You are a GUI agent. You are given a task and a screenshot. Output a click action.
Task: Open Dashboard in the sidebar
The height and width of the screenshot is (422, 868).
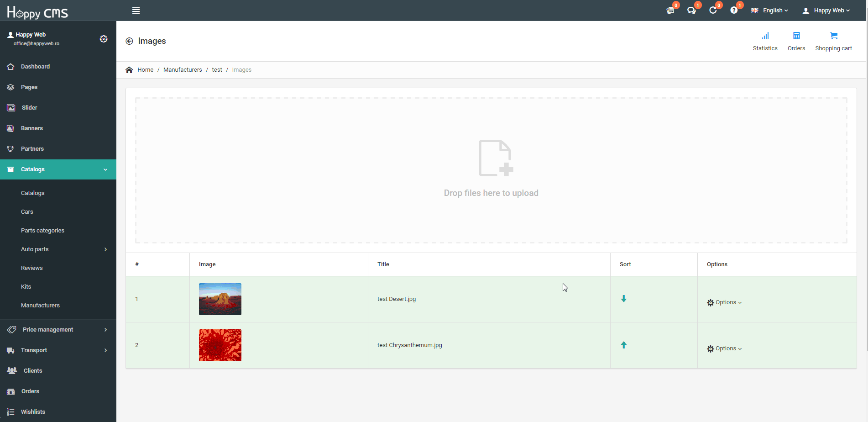point(58,67)
